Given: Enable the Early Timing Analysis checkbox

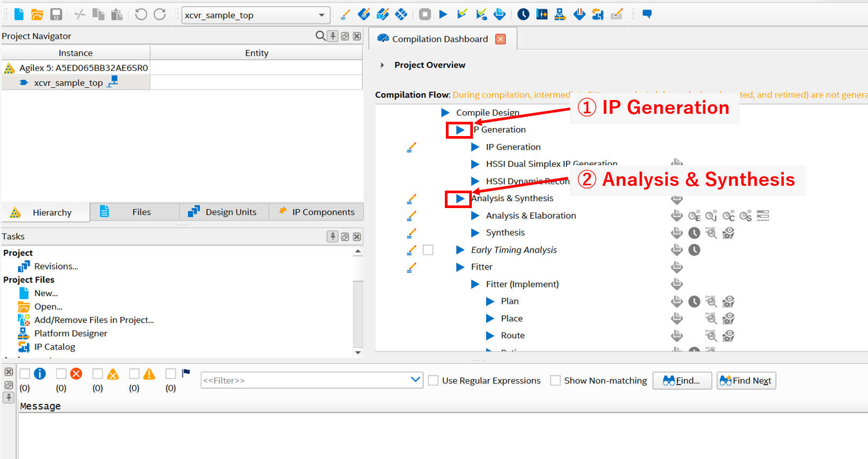Looking at the screenshot, I should 428,250.
